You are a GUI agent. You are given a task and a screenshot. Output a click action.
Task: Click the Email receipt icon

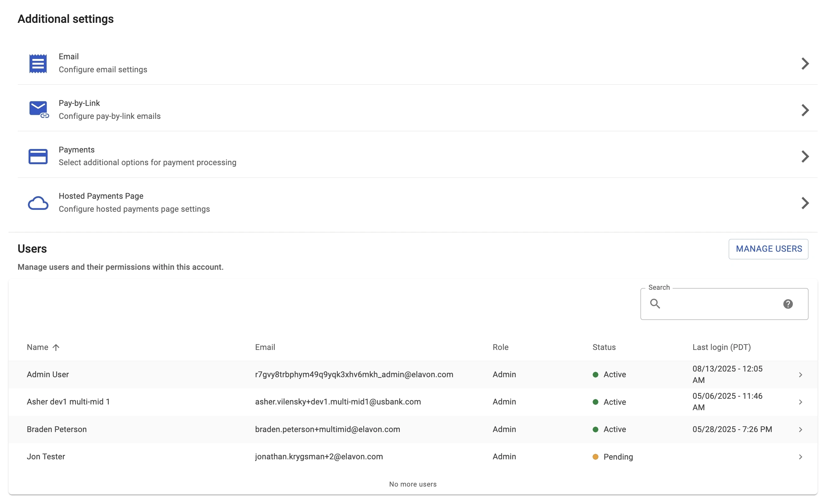[x=38, y=63]
